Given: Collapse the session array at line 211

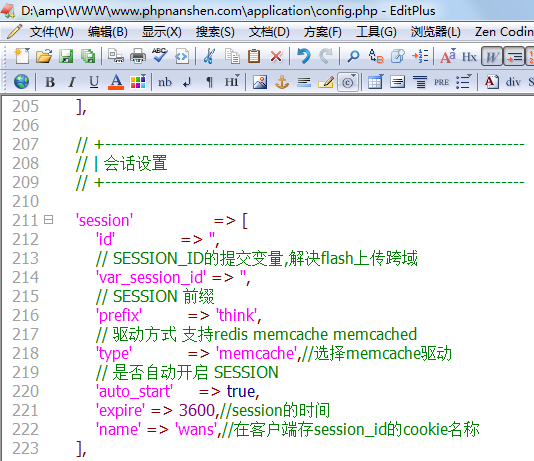Looking at the screenshot, I should pos(48,220).
